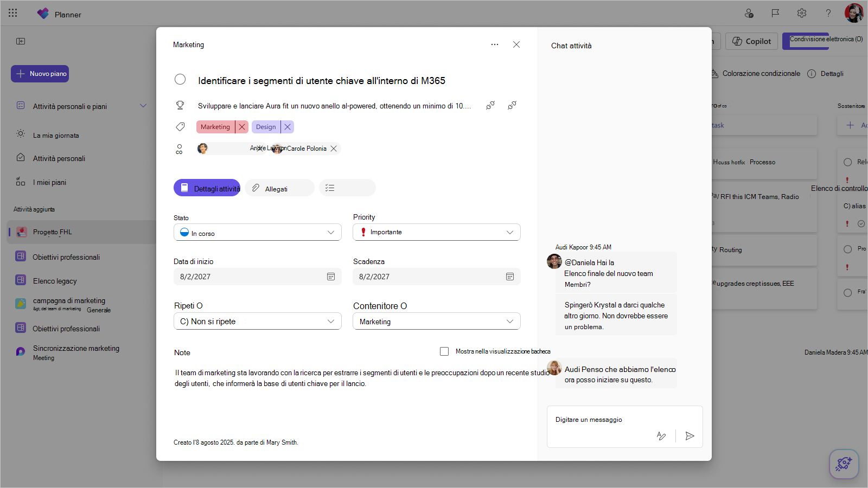Click the Design label chip
Image resolution: width=868 pixels, height=488 pixels.
[266, 127]
